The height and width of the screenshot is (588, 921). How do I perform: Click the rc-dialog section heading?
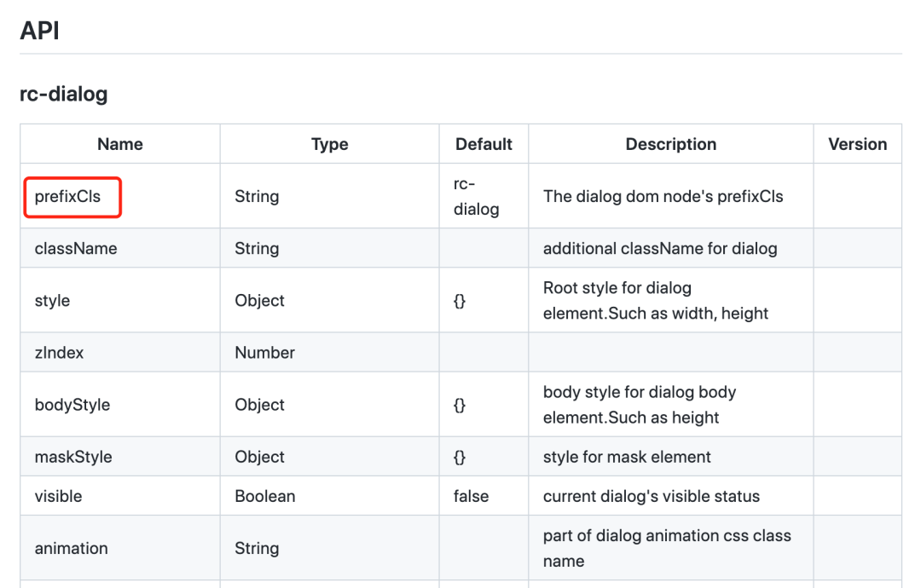[64, 94]
